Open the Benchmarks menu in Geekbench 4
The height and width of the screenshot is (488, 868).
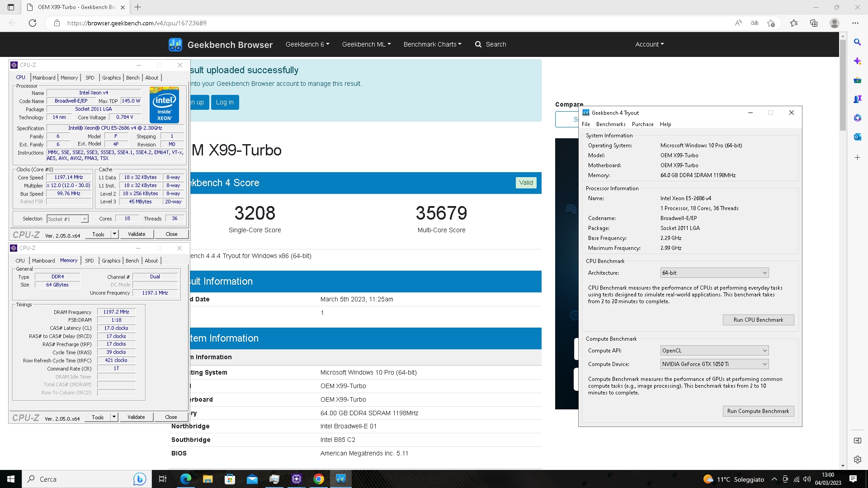[611, 124]
